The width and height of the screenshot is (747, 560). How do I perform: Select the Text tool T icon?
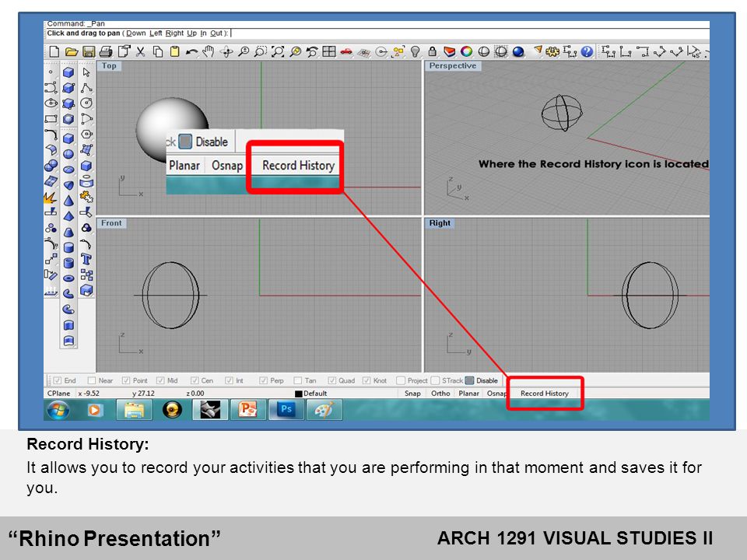pos(86,260)
